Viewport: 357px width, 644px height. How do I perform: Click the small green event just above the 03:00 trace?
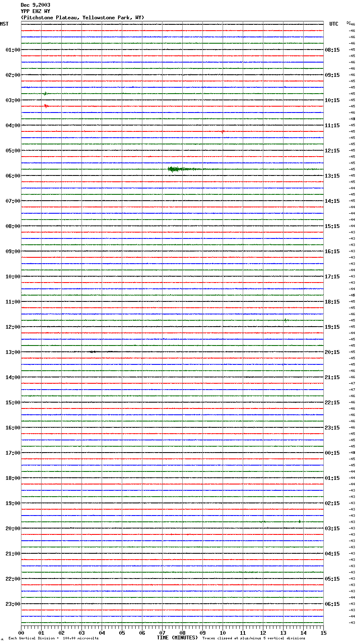(45, 94)
